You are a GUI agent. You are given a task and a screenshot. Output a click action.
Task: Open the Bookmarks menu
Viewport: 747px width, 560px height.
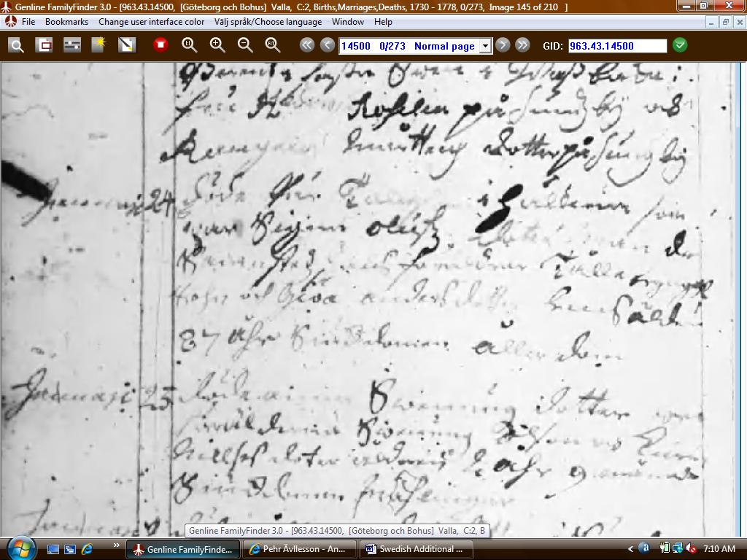pyautogui.click(x=66, y=22)
